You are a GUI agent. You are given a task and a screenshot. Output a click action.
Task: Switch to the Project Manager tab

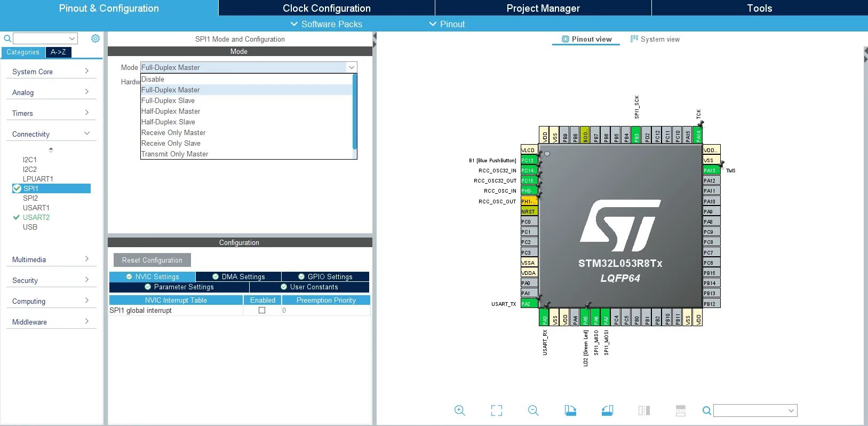click(x=543, y=8)
